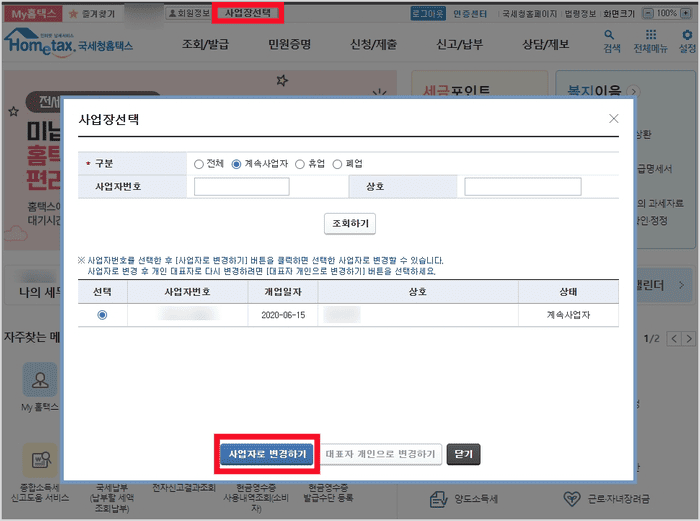Image resolution: width=700 pixels, height=521 pixels.
Task: Click the My 홈택스 person icon
Action: [x=40, y=379]
